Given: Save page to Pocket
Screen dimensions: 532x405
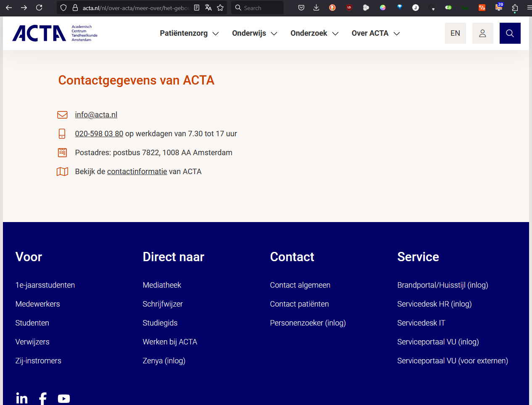Looking at the screenshot, I should click(301, 8).
